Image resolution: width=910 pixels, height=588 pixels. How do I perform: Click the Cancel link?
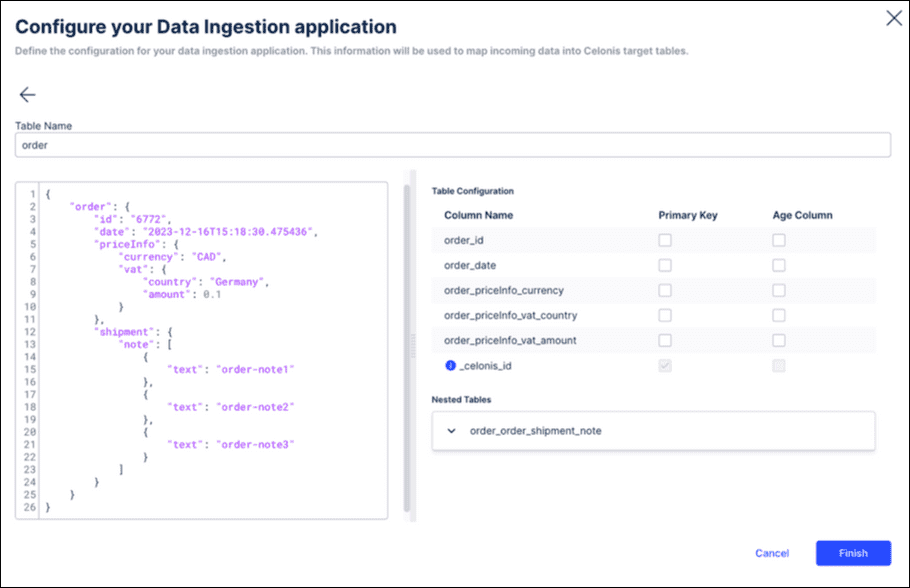point(771,553)
